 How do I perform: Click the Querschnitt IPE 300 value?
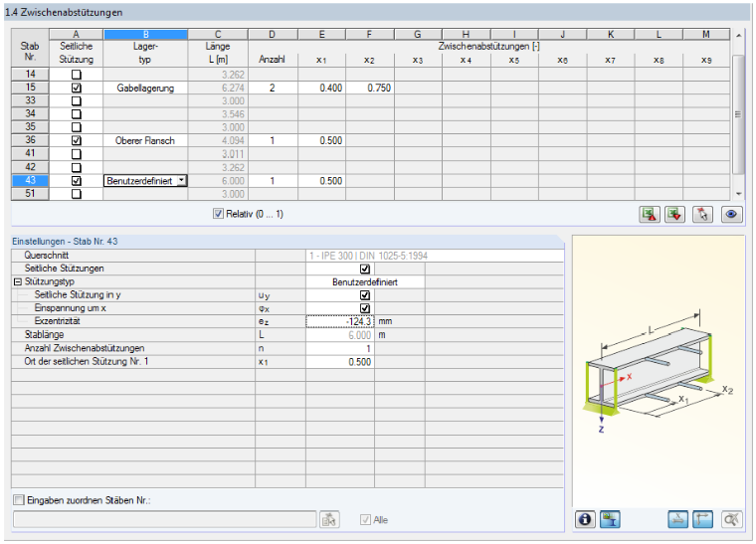(x=435, y=256)
